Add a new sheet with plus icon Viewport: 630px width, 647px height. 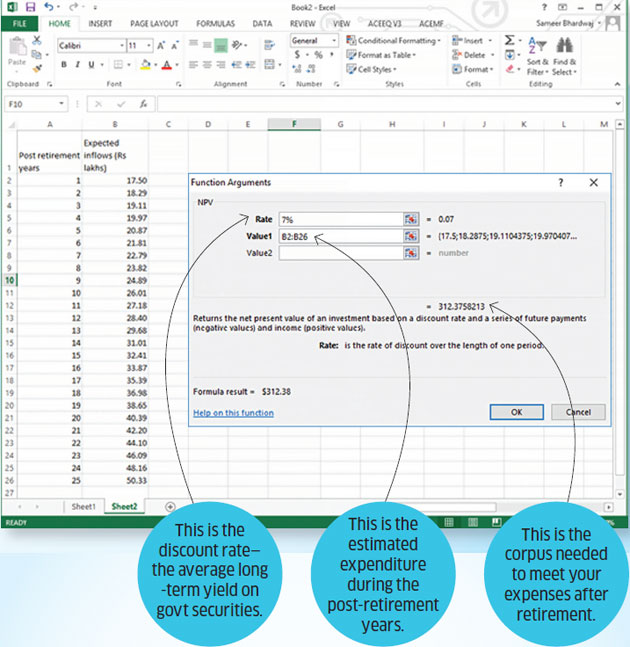click(x=170, y=507)
